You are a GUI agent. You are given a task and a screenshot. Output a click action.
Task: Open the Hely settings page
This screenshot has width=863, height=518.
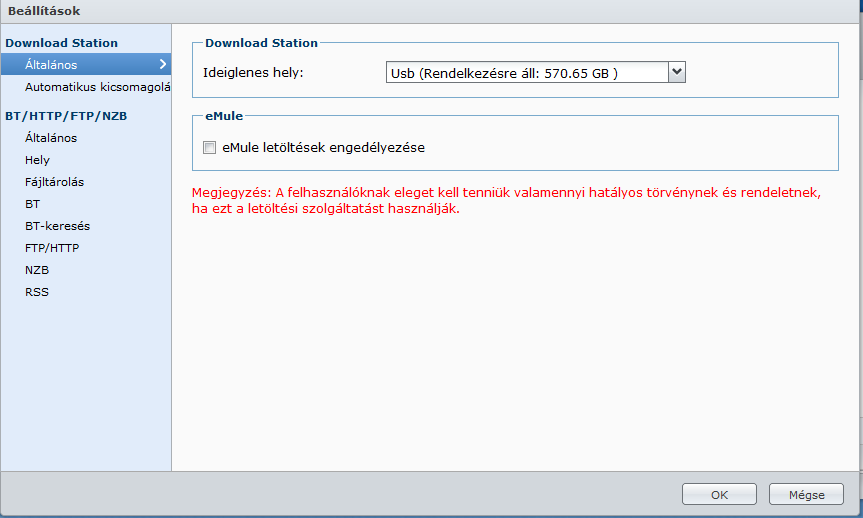tap(37, 160)
